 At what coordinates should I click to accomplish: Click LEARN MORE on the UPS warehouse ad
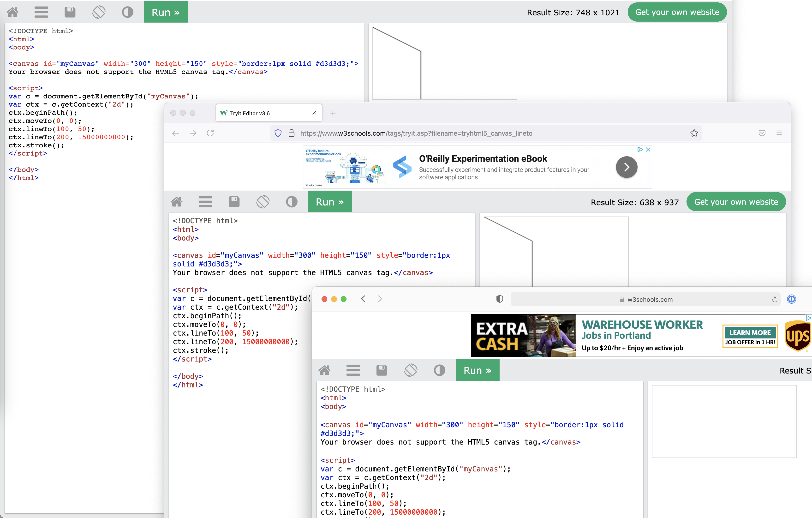pos(750,332)
